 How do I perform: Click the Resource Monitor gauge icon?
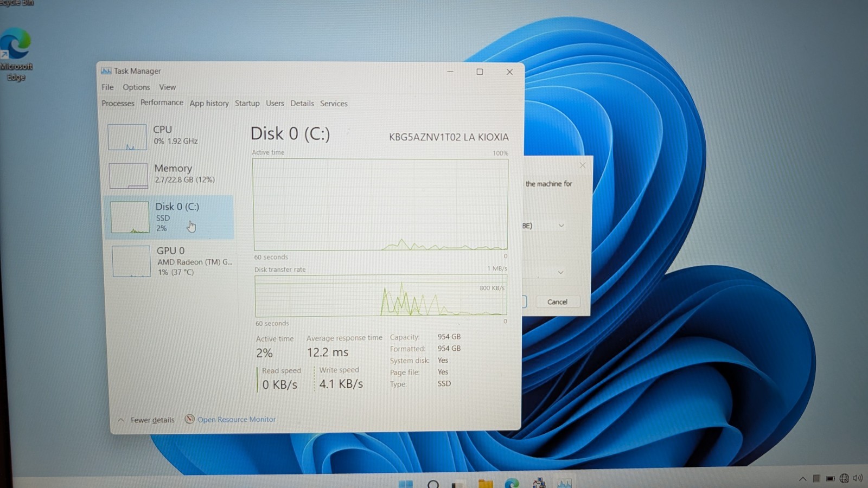[x=189, y=419]
